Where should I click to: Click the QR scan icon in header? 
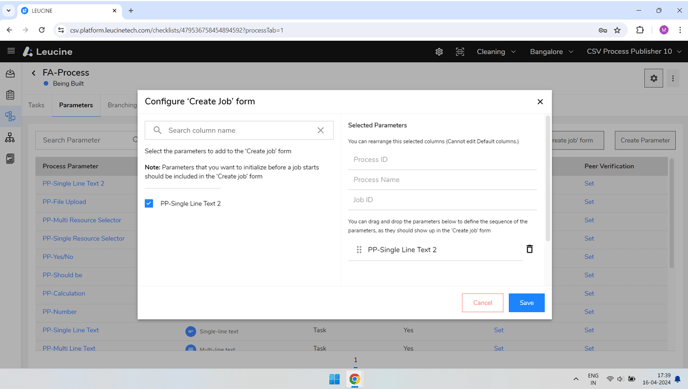459,52
